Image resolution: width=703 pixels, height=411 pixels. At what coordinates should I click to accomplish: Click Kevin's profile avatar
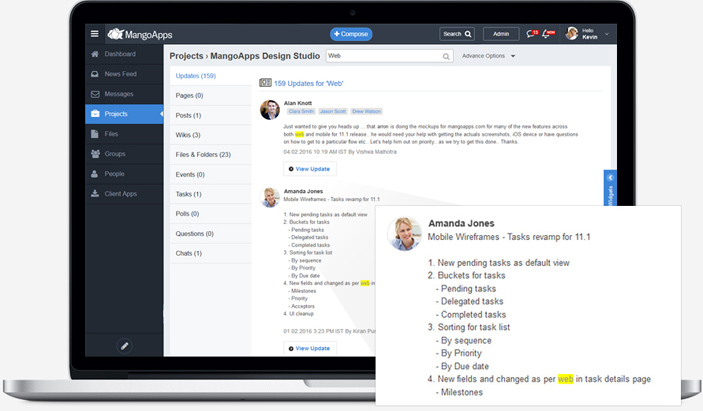pyautogui.click(x=572, y=33)
